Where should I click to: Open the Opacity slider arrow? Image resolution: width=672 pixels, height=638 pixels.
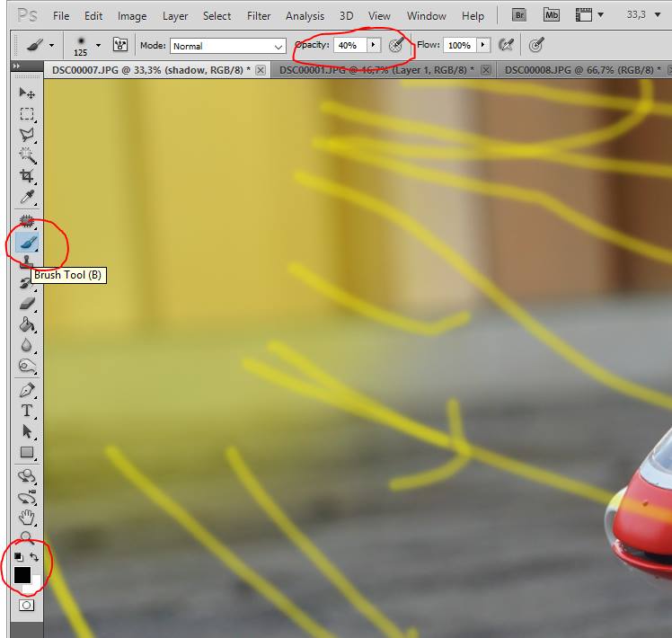(x=374, y=45)
